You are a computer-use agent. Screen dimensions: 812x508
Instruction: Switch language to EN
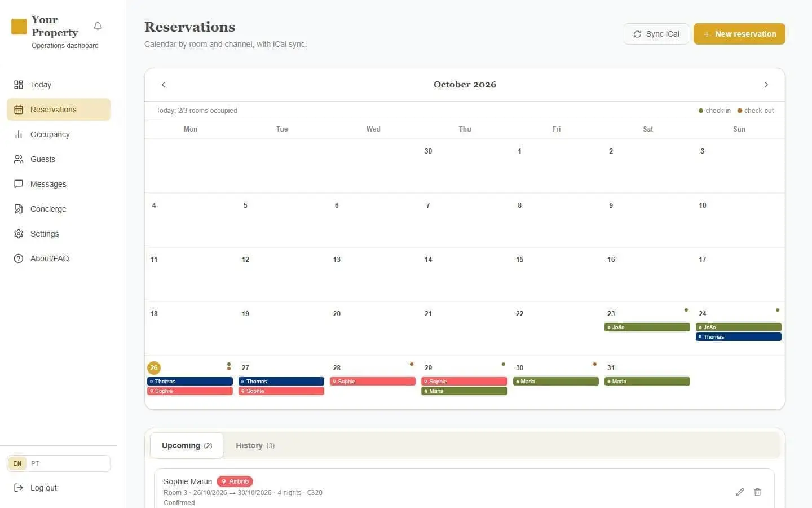pos(17,463)
